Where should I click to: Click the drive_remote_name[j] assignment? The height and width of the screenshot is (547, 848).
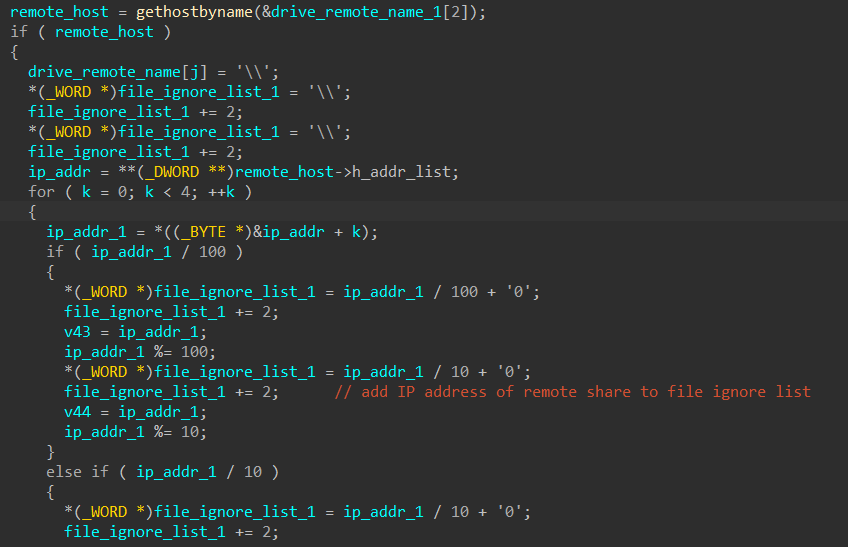click(x=153, y=72)
